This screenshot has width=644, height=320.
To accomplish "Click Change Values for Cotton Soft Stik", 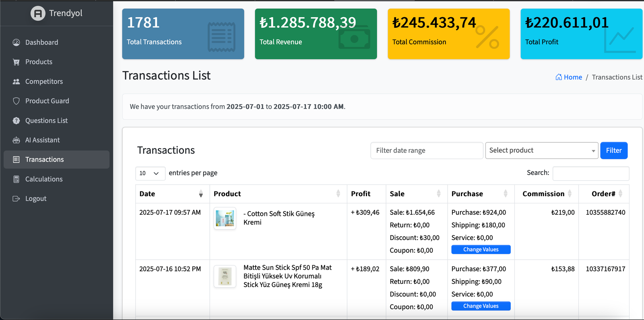I will [x=481, y=250].
